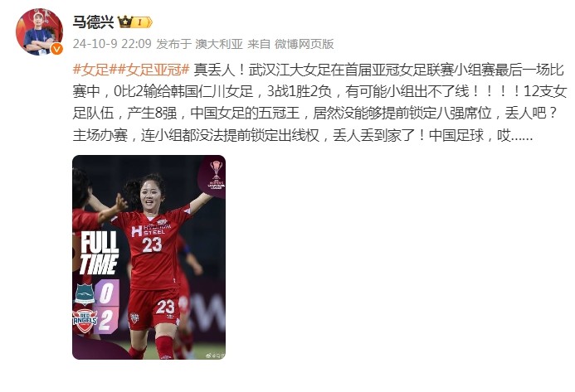Open the #女足# hashtag topic
575x392 pixels.
91,70
